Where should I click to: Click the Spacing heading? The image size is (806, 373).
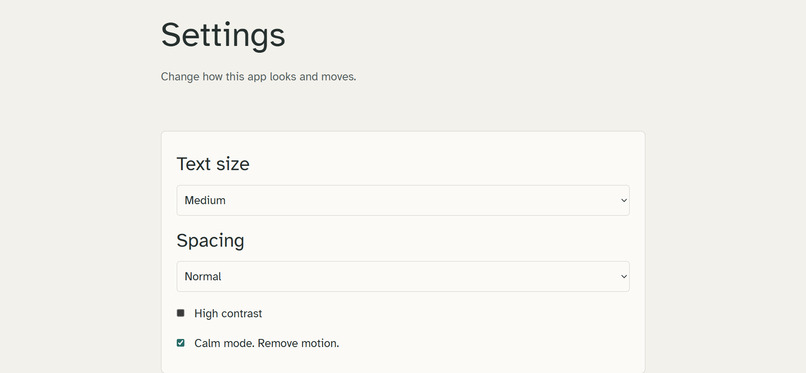click(x=210, y=240)
